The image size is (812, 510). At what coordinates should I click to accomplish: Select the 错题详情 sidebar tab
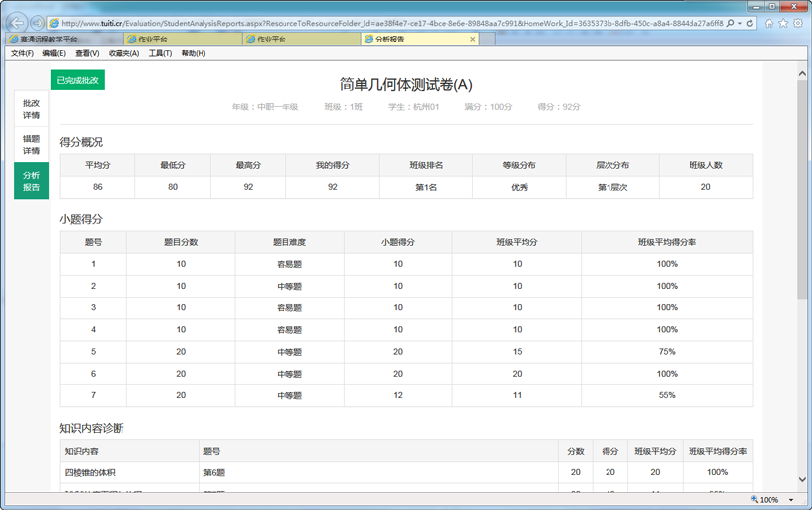point(32,145)
